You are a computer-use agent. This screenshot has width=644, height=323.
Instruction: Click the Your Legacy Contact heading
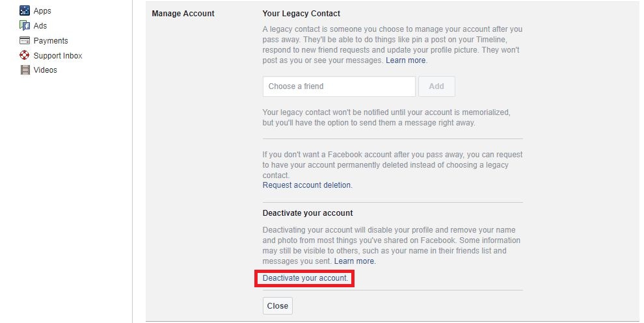pos(301,14)
